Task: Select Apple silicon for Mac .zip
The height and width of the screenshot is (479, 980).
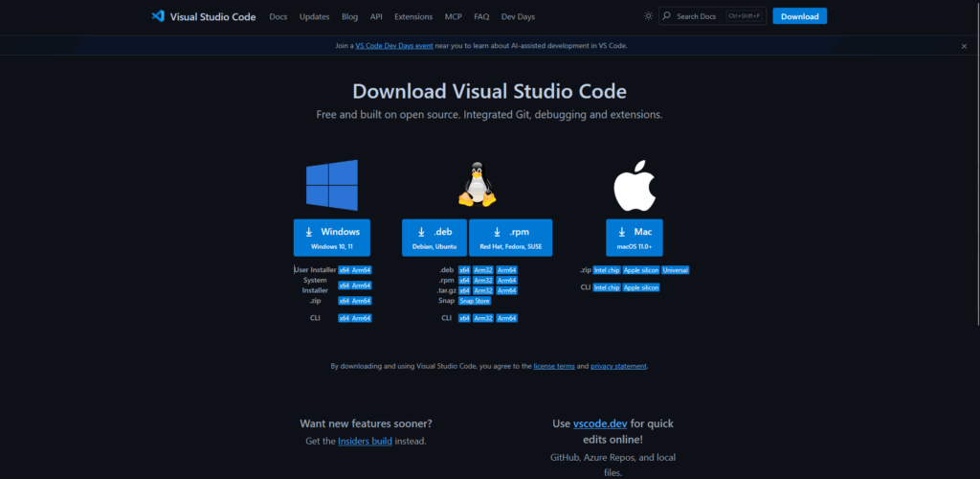Action: (640, 270)
